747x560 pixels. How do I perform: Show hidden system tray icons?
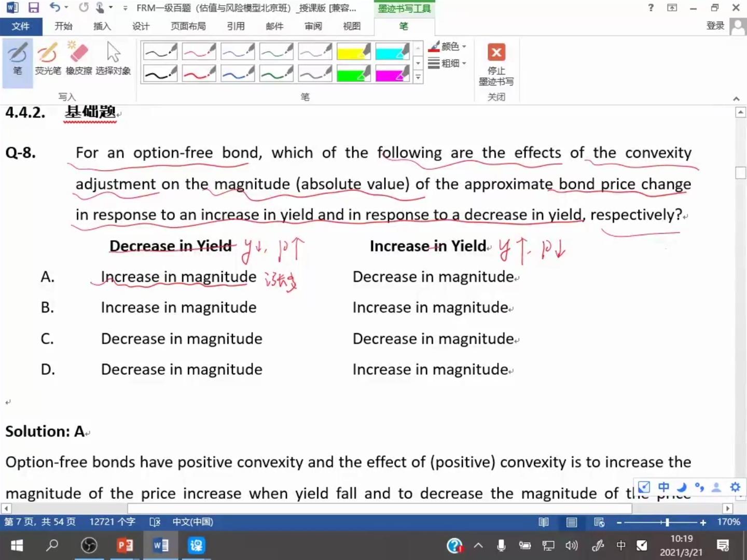click(x=478, y=545)
